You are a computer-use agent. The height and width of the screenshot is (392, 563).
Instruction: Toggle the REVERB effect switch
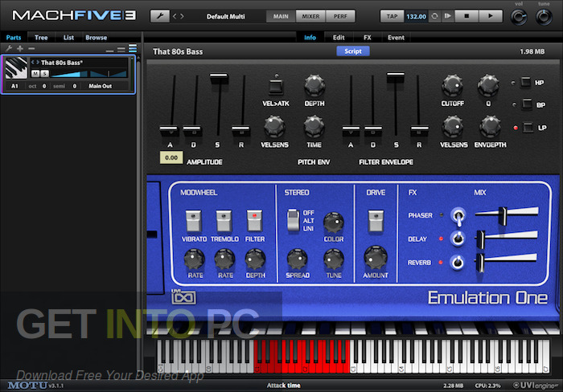[x=458, y=262]
